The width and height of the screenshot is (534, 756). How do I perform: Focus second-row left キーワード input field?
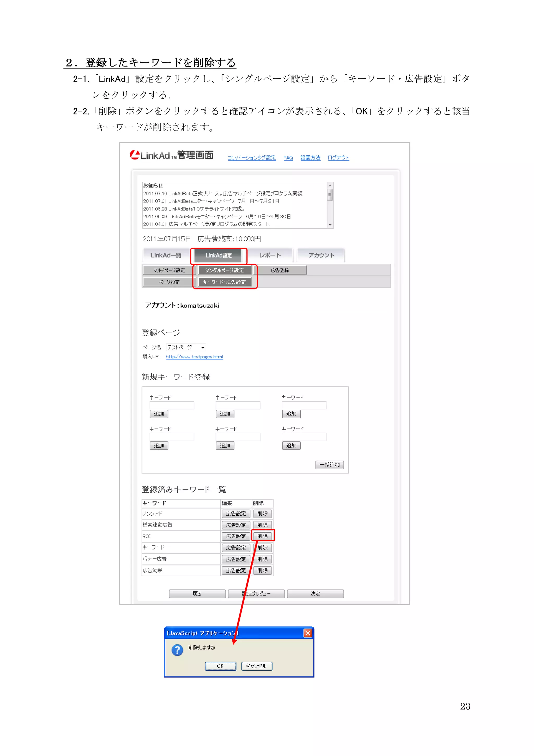click(x=172, y=437)
